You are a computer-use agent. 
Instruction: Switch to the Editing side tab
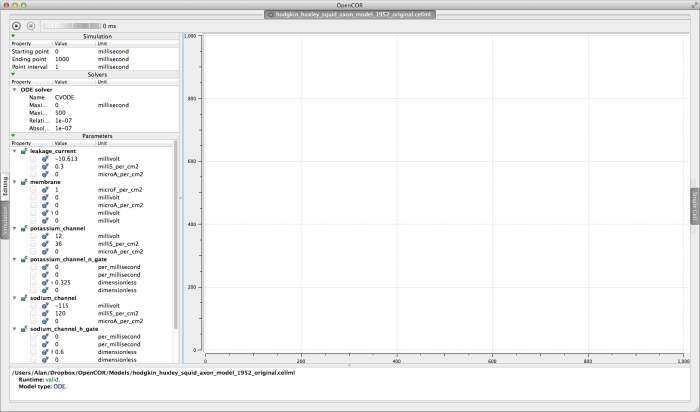(x=4, y=186)
